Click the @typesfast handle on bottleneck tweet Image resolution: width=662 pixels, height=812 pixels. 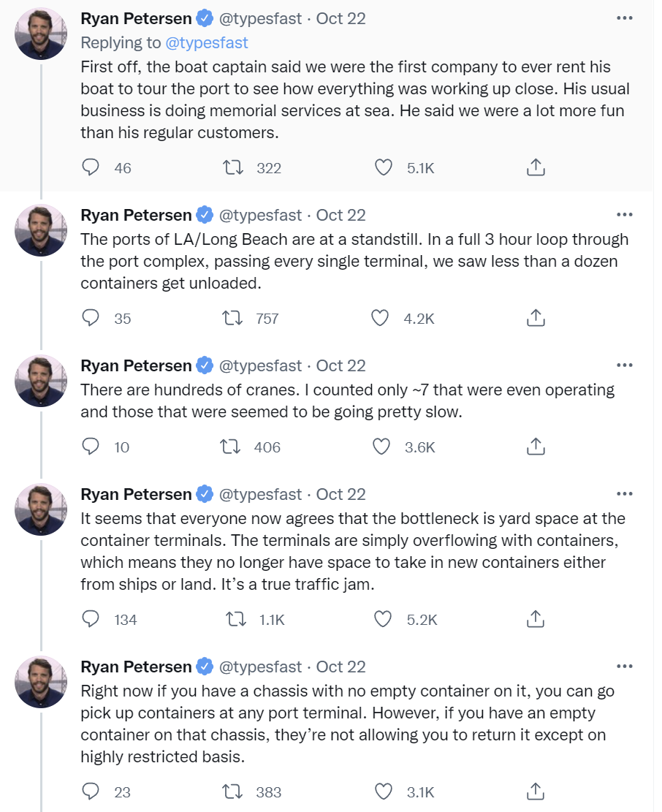click(260, 494)
